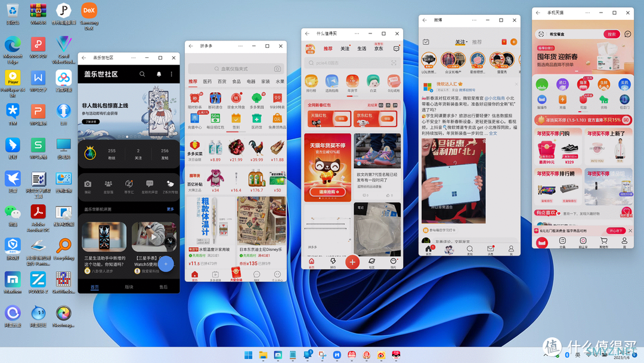Open File Explorer from the taskbar
This screenshot has width=644, height=363.
(263, 355)
